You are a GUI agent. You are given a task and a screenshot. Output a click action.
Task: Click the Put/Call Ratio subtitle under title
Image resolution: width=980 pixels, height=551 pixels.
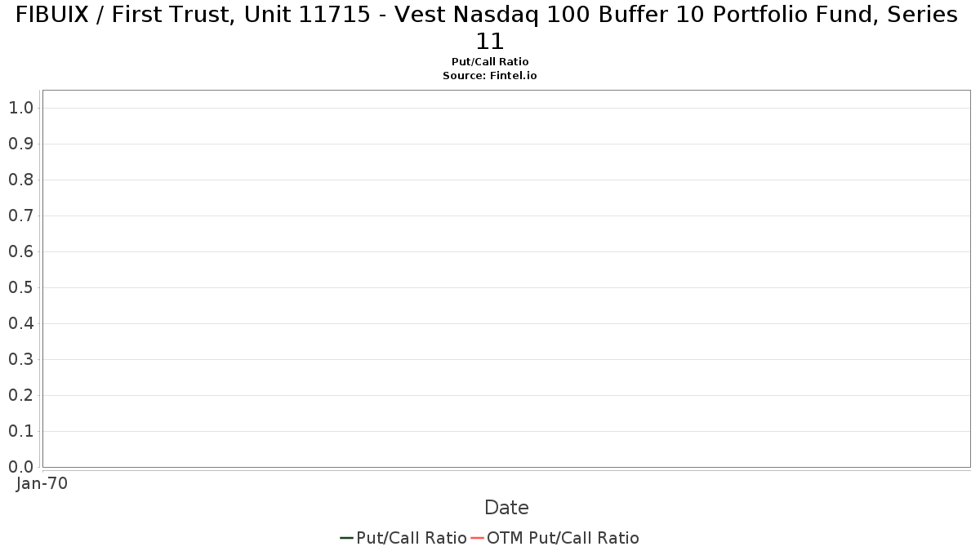tap(490, 62)
